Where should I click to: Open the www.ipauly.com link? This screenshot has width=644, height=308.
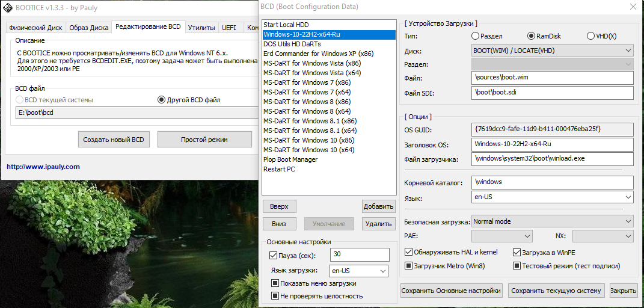coord(43,167)
